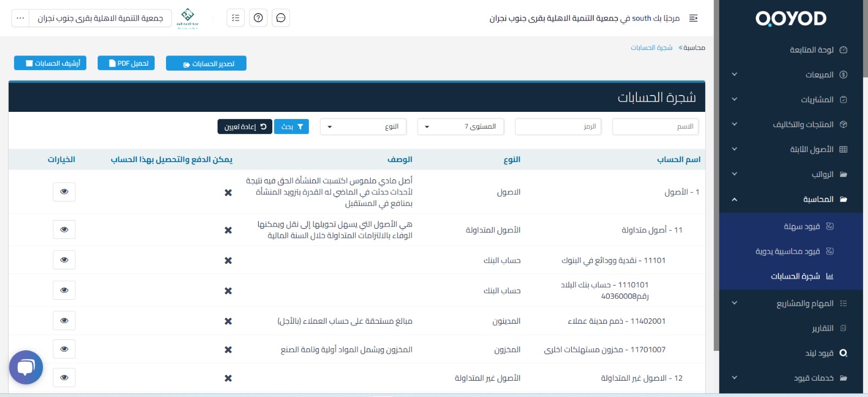This screenshot has height=397, width=868.
Task: Click the page vertical scrollbar
Action: [x=716, y=174]
